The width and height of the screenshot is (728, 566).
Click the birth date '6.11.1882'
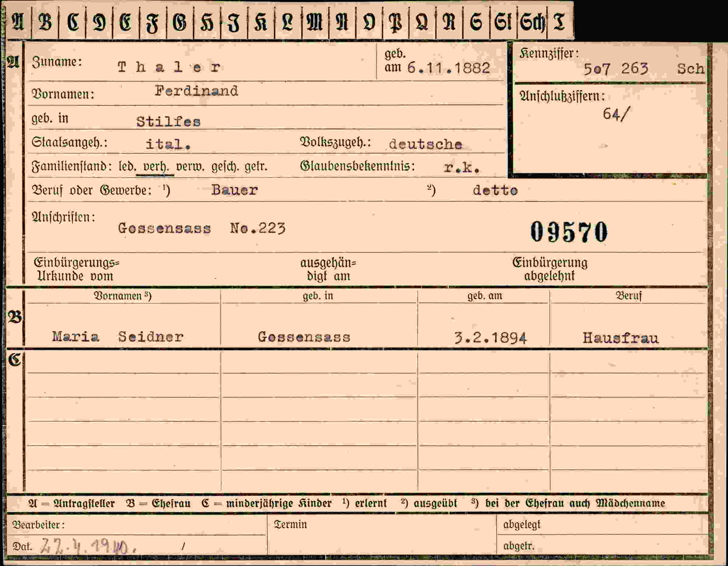(449, 68)
